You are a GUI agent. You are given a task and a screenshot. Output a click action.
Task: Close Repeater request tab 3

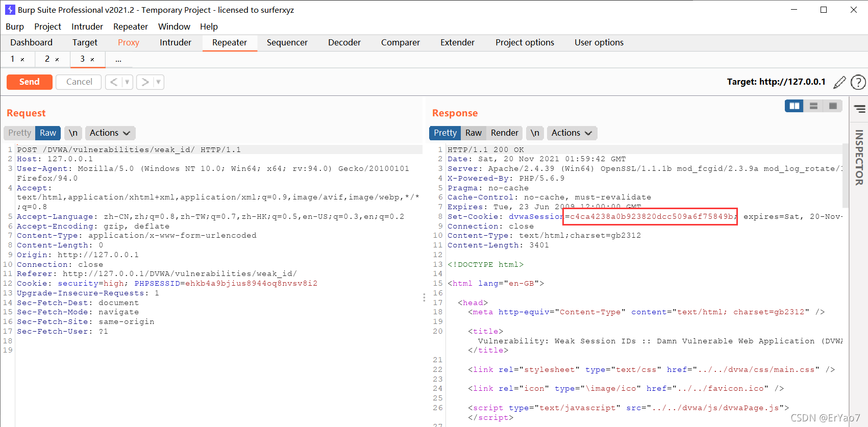[x=92, y=60]
